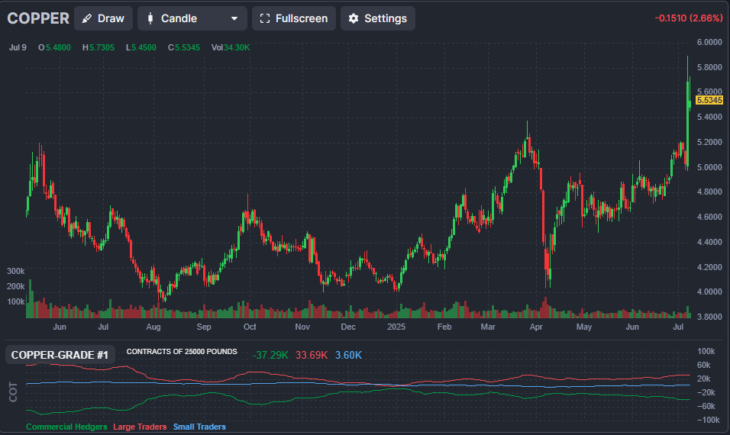Image resolution: width=730 pixels, height=435 pixels.
Task: Click the 2025 label on time axis
Action: (396, 327)
